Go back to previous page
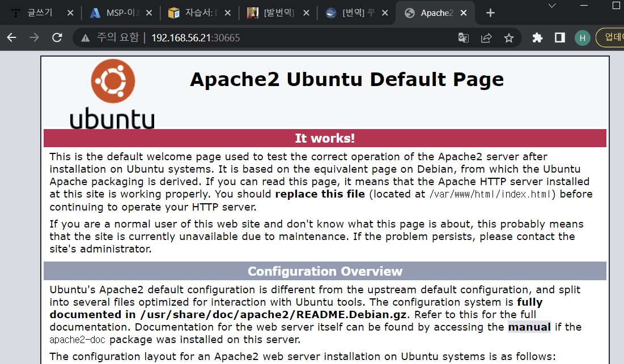Image resolution: width=624 pixels, height=364 pixels. 12,38
